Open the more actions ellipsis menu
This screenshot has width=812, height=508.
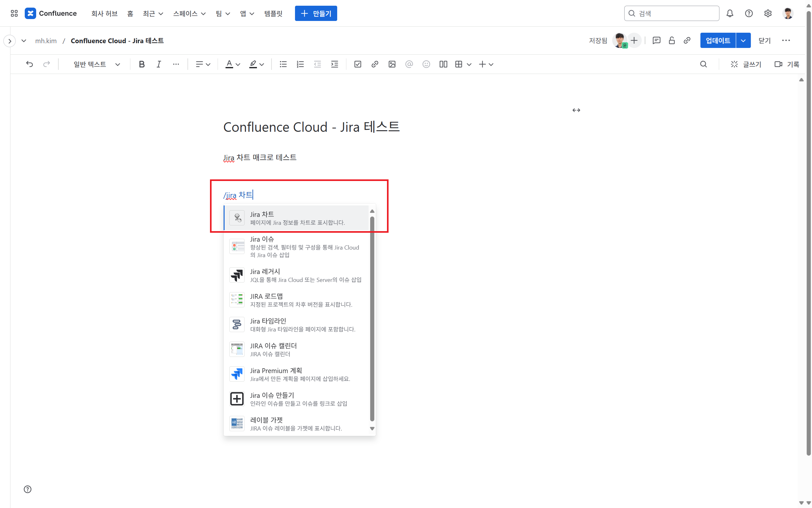click(786, 41)
